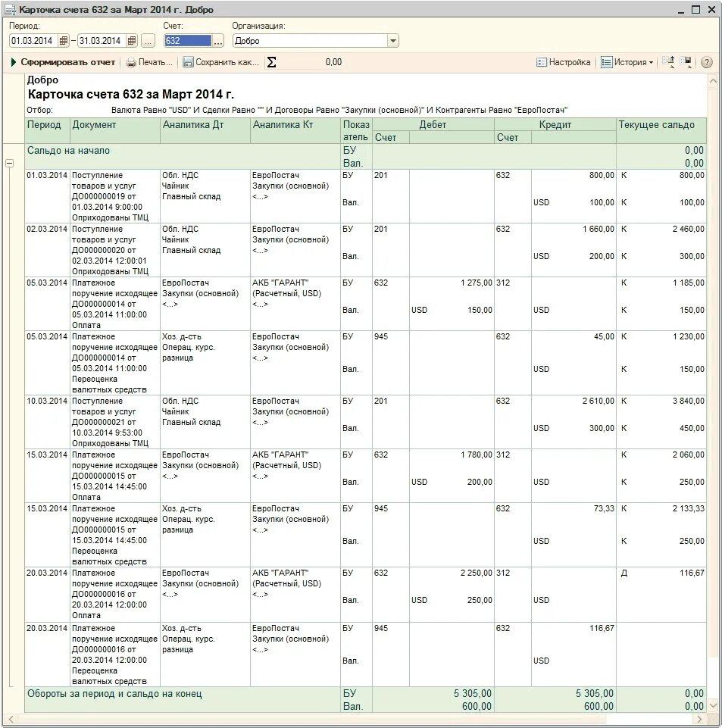Expand the Организация dropdown arrow

click(x=392, y=41)
